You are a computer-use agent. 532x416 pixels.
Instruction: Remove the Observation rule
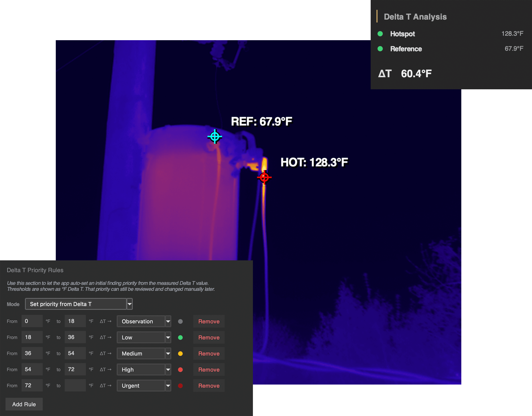209,321
